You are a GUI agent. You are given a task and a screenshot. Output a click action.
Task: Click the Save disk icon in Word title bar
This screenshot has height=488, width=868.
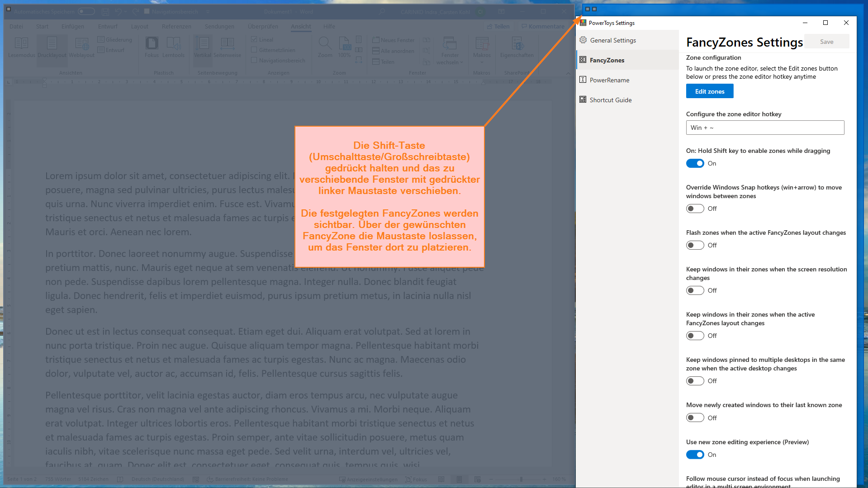105,12
